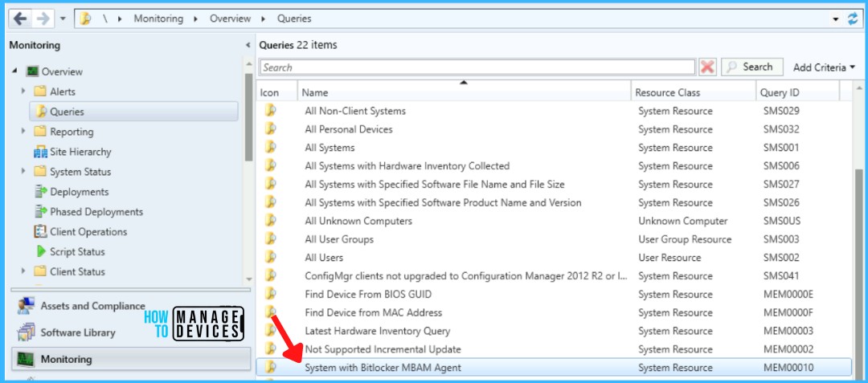Switch to the Monitoring workspace
Viewport: 868px width, 383px height.
pyautogui.click(x=131, y=359)
